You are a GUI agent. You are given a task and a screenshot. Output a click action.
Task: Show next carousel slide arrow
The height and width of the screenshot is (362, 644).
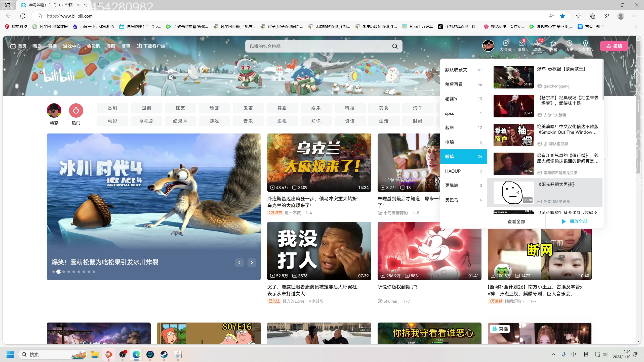point(252,262)
